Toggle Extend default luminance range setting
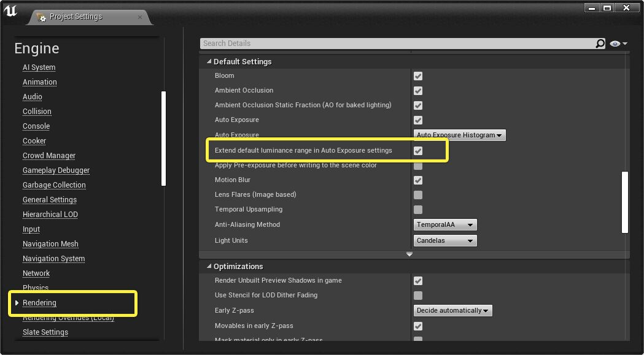644x355 pixels. point(417,150)
